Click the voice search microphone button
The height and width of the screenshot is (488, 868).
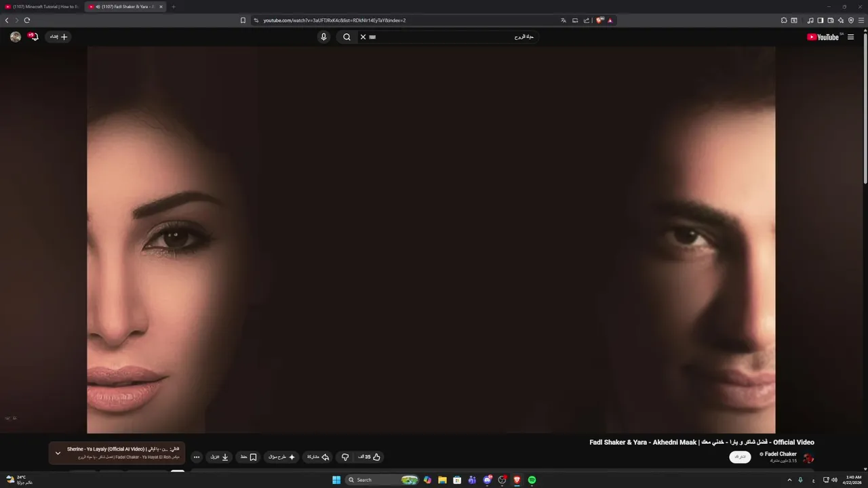(x=323, y=37)
